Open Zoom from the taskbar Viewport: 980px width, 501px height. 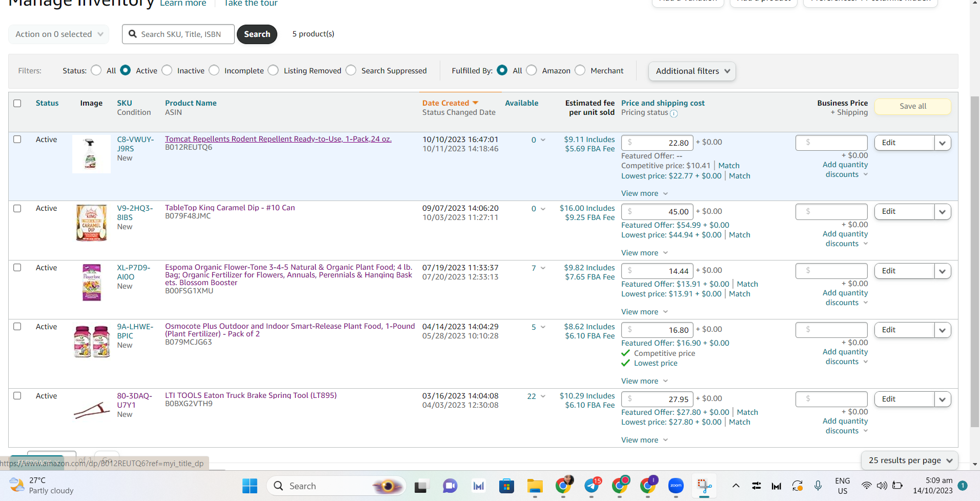click(x=676, y=486)
